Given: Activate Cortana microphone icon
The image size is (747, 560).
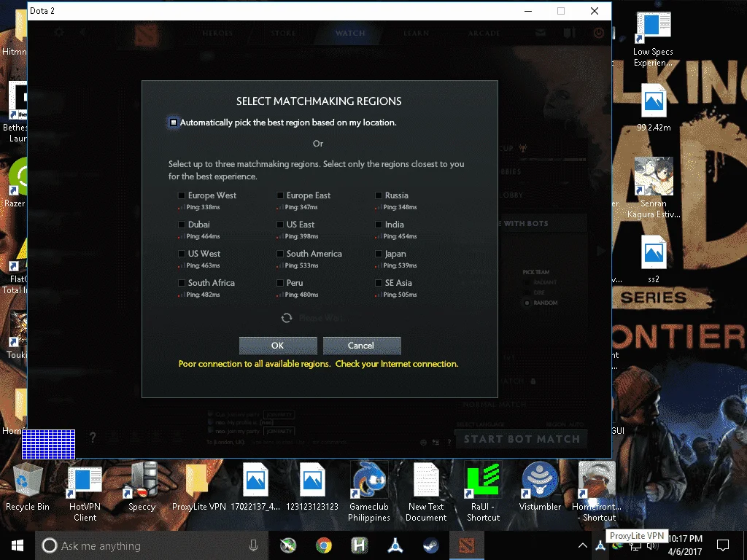Looking at the screenshot, I should point(253,545).
